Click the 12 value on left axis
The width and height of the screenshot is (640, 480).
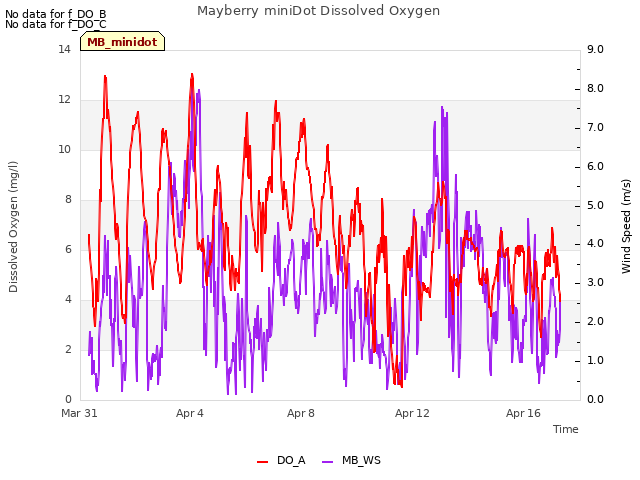click(64, 100)
